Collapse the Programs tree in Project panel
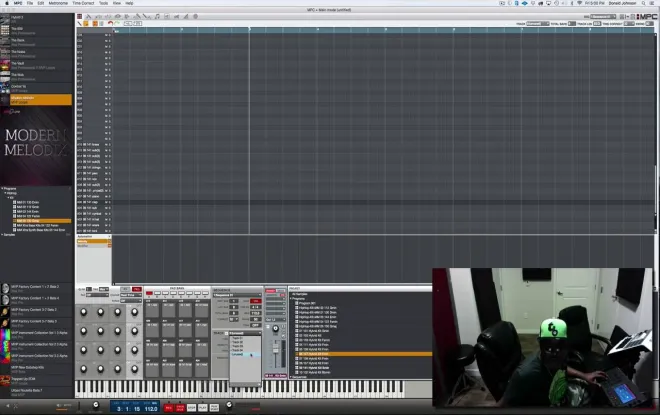Screen dimensions: 660x415 tap(290, 298)
